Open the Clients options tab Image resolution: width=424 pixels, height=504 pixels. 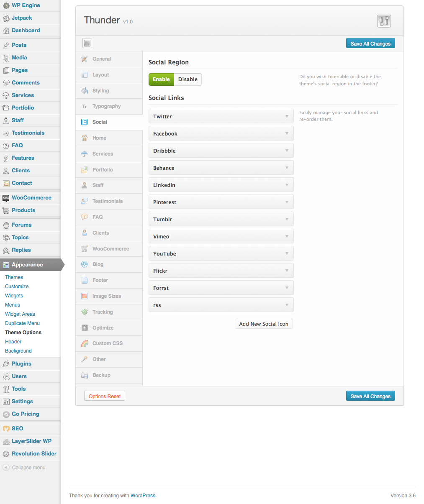point(109,233)
